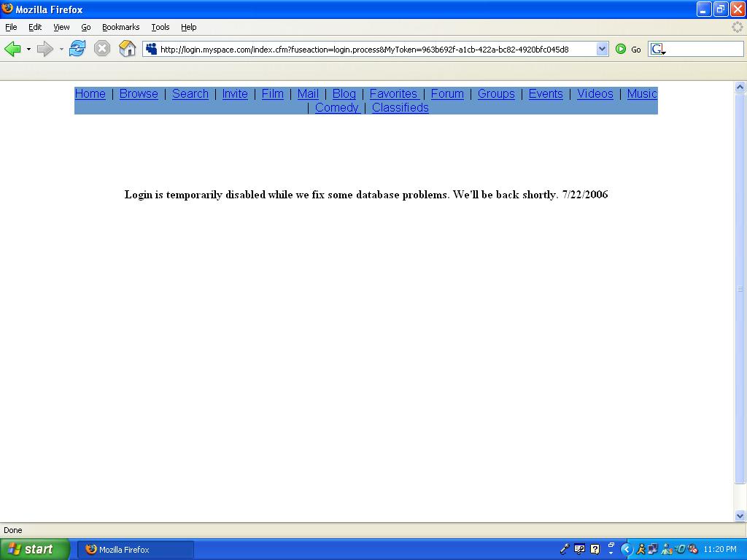The width and height of the screenshot is (747, 560).
Task: Open the language bar tools icon
Action: tap(579, 549)
